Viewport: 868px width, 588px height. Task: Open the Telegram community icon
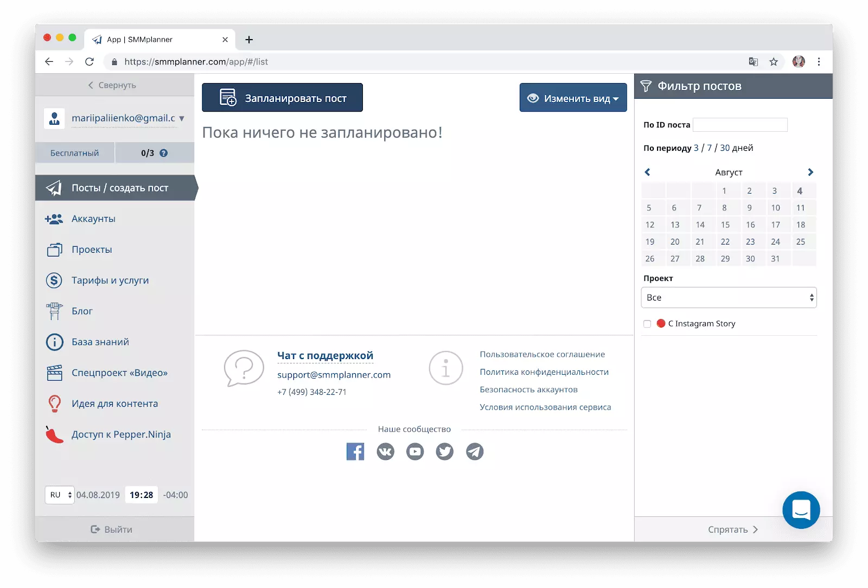point(475,451)
